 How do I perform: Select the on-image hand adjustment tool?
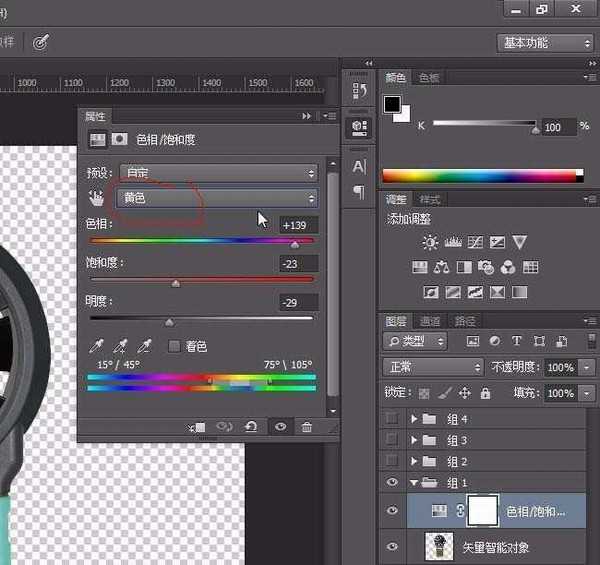pos(97,198)
